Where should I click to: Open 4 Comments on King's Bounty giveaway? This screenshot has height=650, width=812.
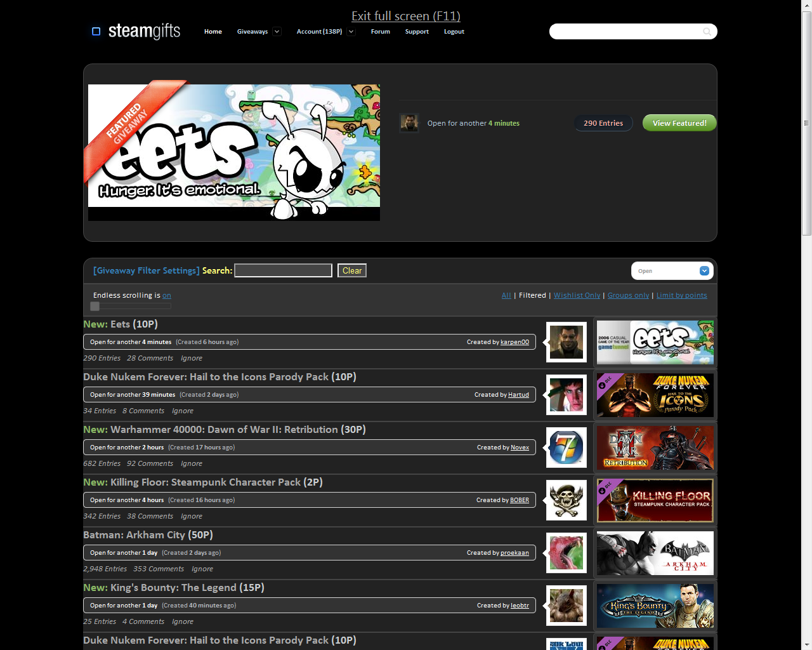(143, 622)
